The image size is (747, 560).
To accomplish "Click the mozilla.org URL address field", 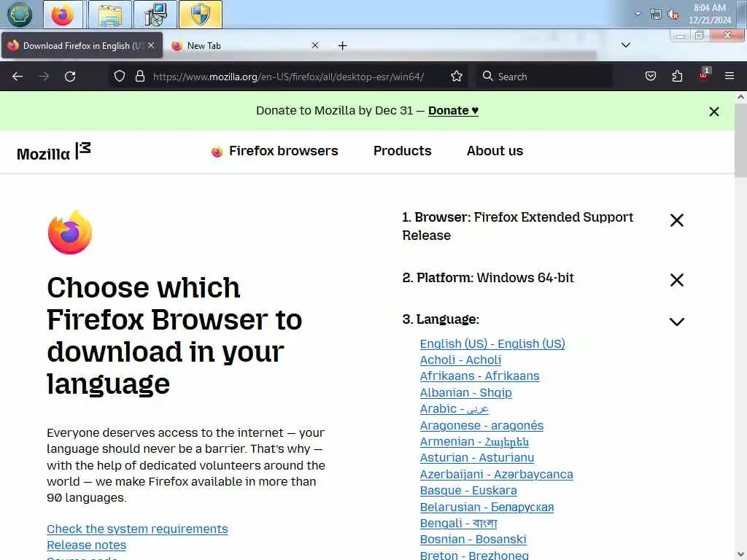I will 288,77.
